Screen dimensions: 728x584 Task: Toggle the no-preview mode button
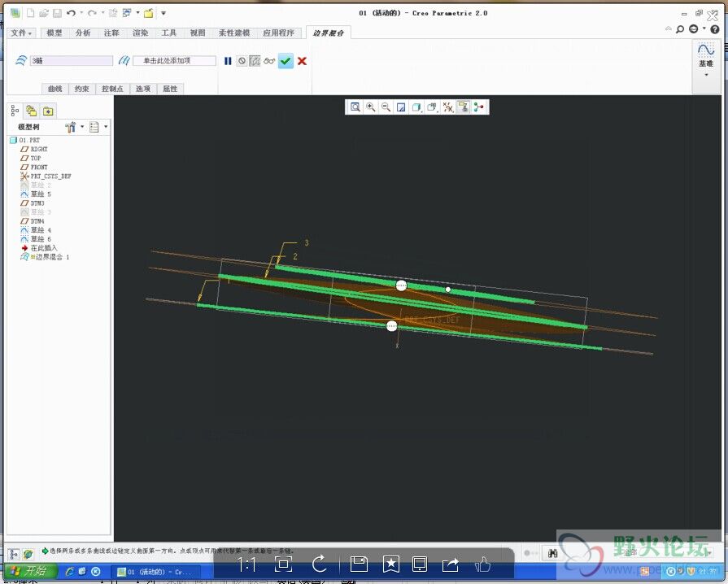242,61
